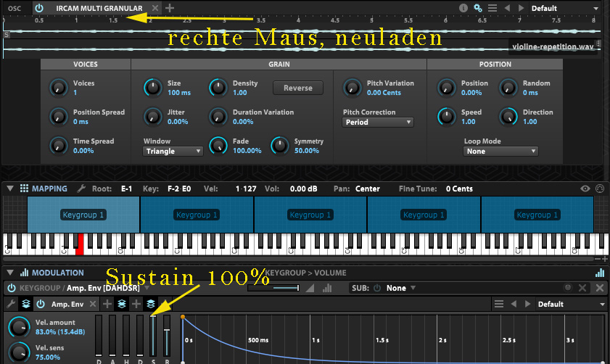Close the Amp. Env modulator tab

93,304
